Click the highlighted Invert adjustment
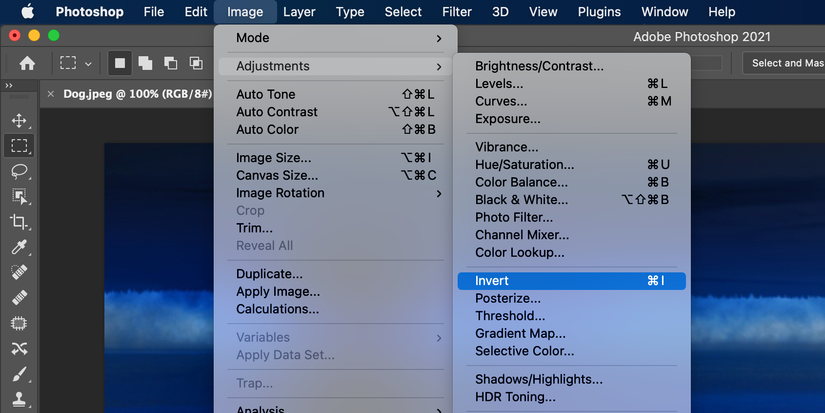Image resolution: width=825 pixels, height=413 pixels. pos(571,281)
